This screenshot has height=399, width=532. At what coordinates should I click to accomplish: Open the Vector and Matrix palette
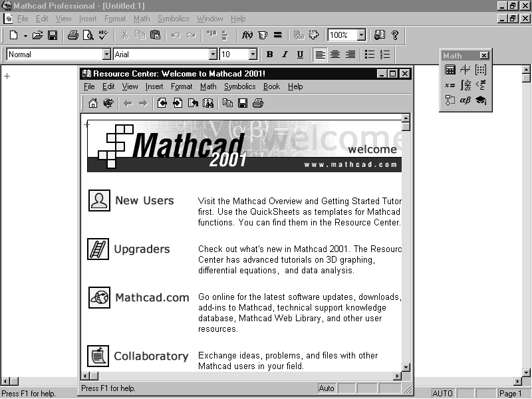(481, 70)
